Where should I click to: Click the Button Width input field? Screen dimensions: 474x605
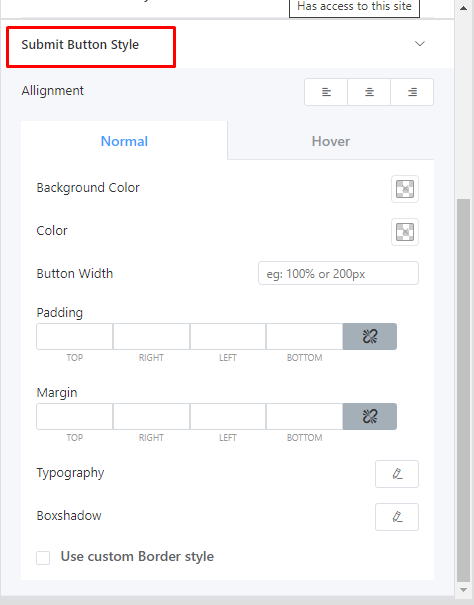(x=338, y=273)
